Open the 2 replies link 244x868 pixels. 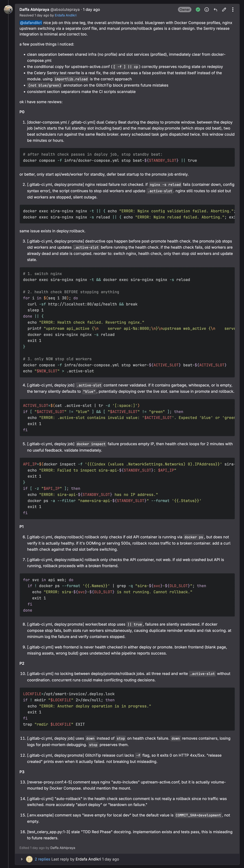click(42, 859)
